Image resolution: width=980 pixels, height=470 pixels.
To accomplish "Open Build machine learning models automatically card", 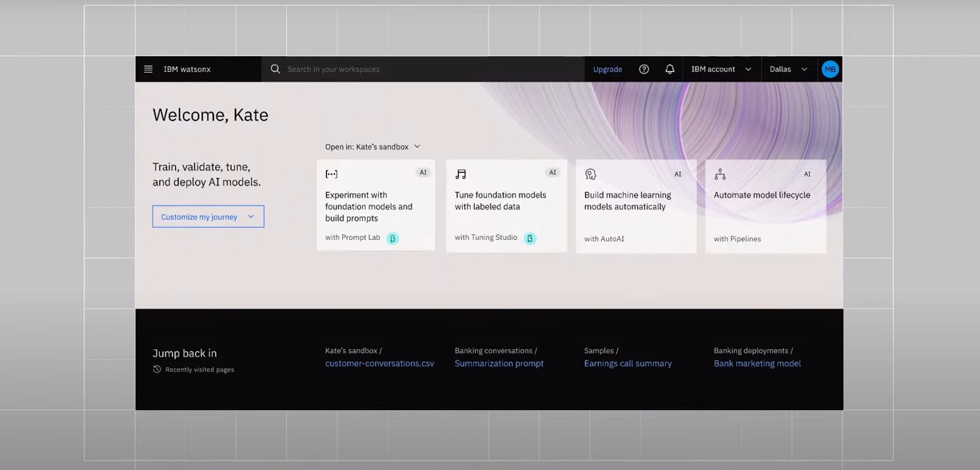I will pyautogui.click(x=635, y=205).
